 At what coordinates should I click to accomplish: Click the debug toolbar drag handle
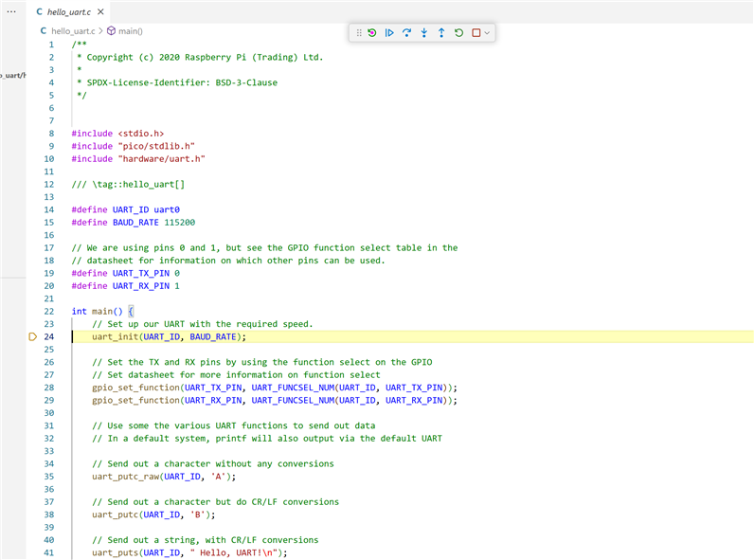click(x=359, y=33)
